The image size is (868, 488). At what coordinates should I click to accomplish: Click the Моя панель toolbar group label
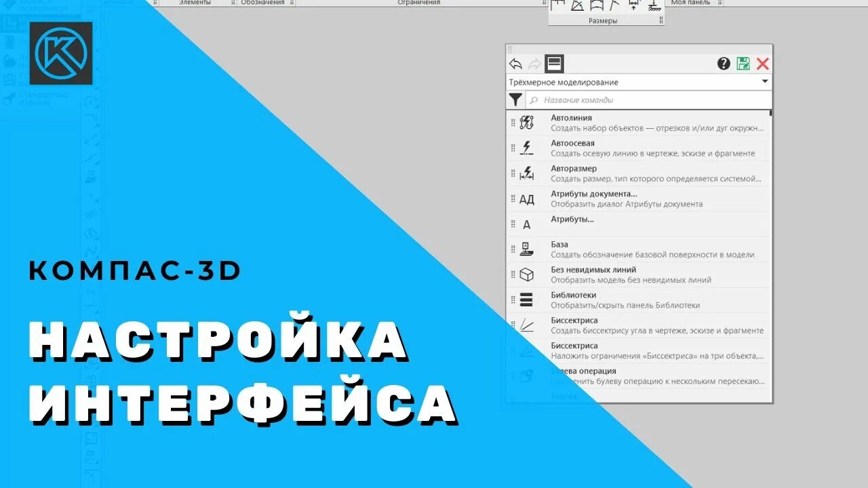click(690, 3)
